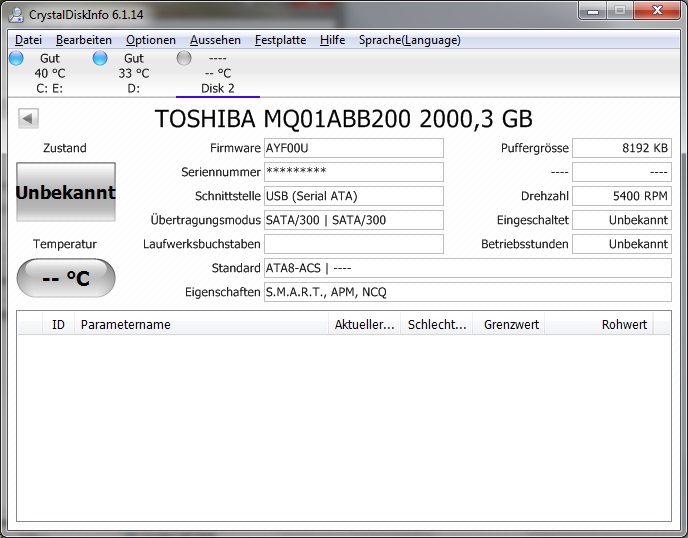Click the Betriebsstunden field Unbekannt
This screenshot has width=688, height=538.
pyautogui.click(x=622, y=244)
